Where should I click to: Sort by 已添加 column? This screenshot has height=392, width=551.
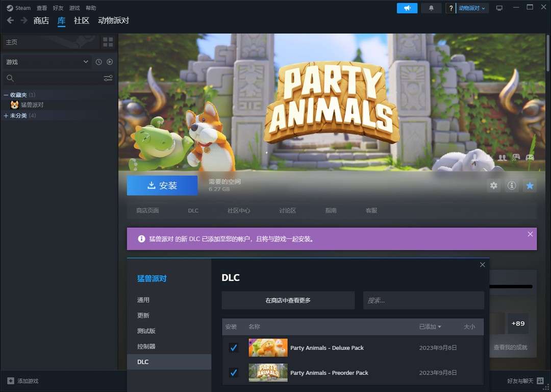(x=430, y=327)
